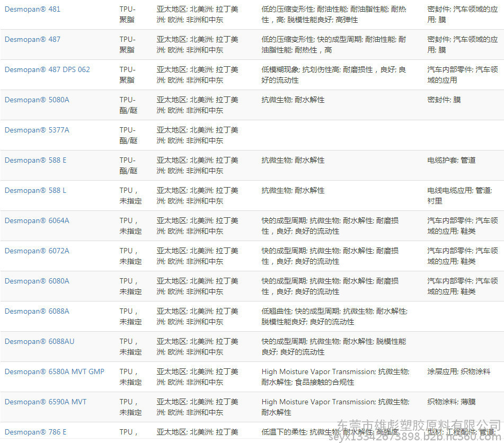
Task: Select the '低翘曲性; 快的成型周期' features text
Action: click(334, 317)
